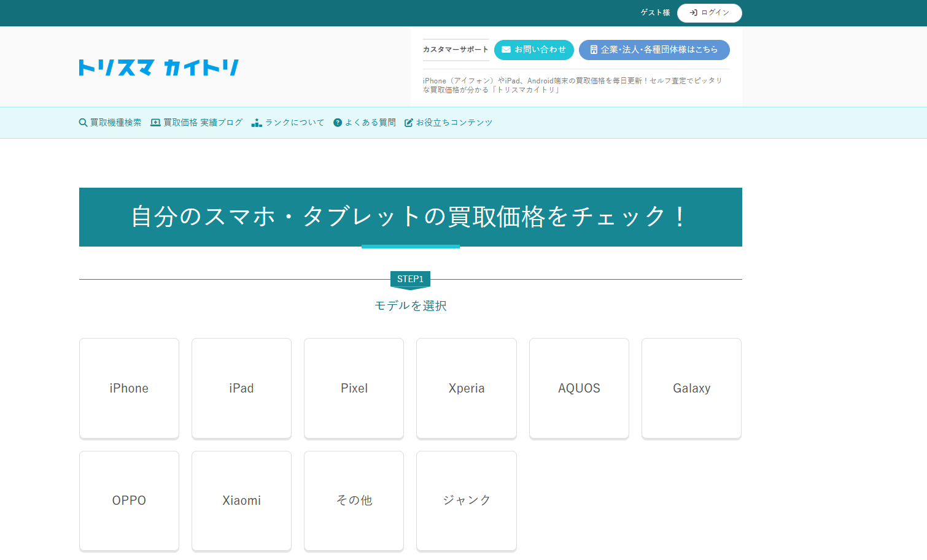The image size is (927, 560).
Task: Select the AQUOS model card
Action: (x=579, y=388)
